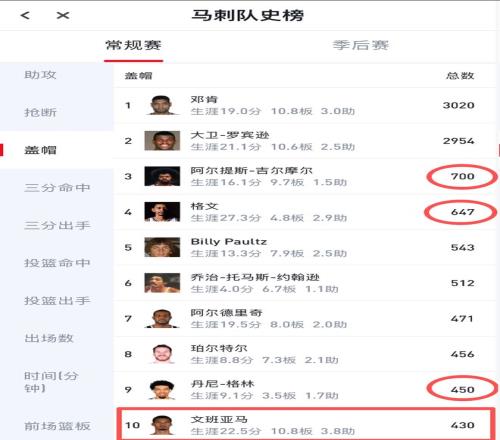Viewport: 500px width, 440px height.
Task: Open 文班亚马 highlighted row
Action: 305,424
